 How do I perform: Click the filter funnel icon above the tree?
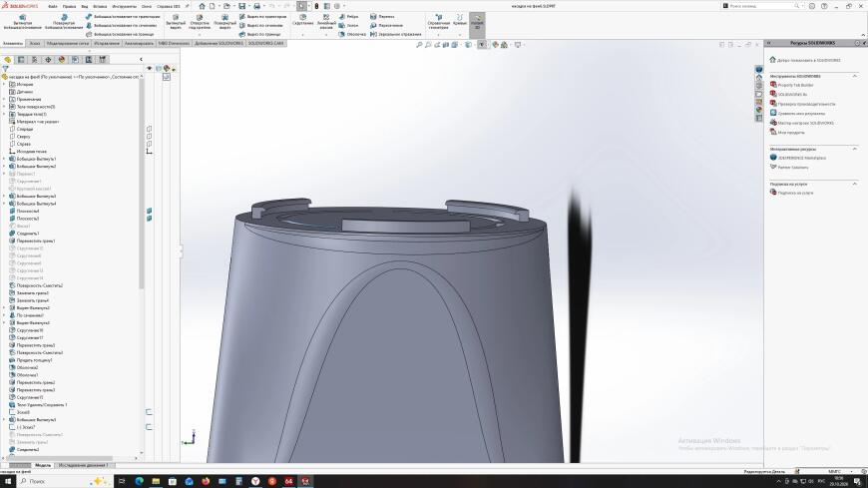[5, 69]
